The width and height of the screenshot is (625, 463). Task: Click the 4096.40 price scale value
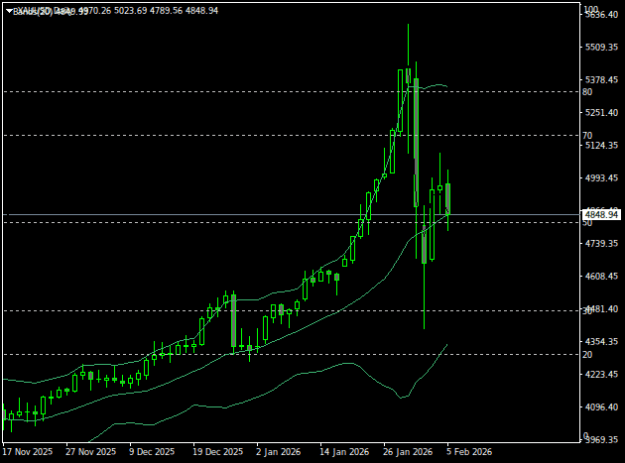coord(601,407)
